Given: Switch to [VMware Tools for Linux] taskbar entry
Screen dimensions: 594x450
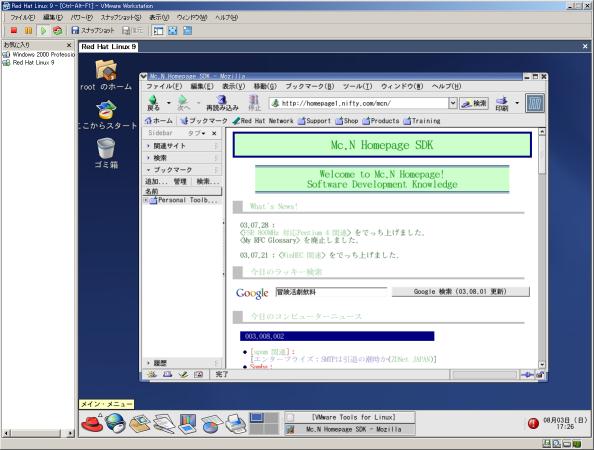Looking at the screenshot, I should (x=350, y=417).
